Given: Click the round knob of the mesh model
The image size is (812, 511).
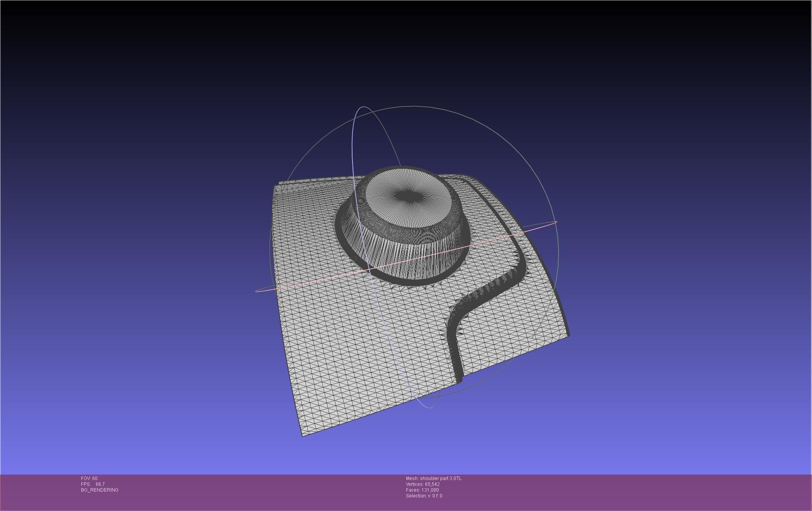Looking at the screenshot, I should (x=403, y=225).
